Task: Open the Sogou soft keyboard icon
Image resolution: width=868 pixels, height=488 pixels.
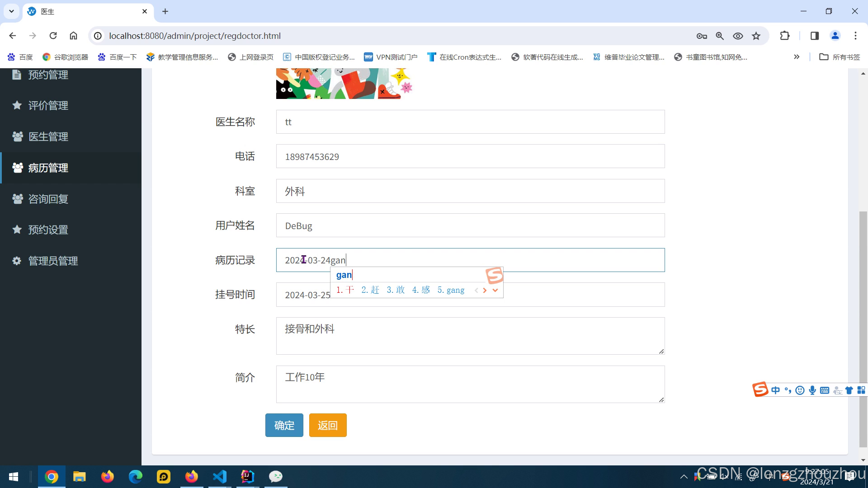Action: 825,390
